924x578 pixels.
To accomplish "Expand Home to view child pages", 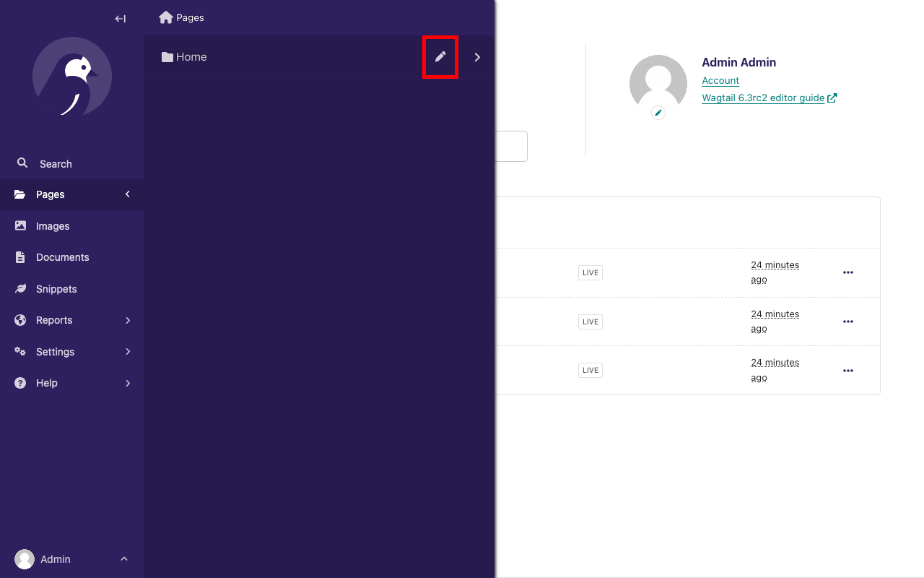I will pyautogui.click(x=476, y=57).
